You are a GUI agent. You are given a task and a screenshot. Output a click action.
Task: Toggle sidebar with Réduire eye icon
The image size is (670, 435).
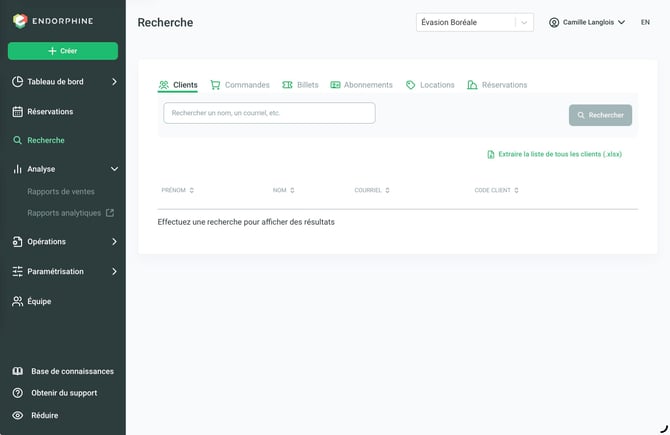pos(18,415)
